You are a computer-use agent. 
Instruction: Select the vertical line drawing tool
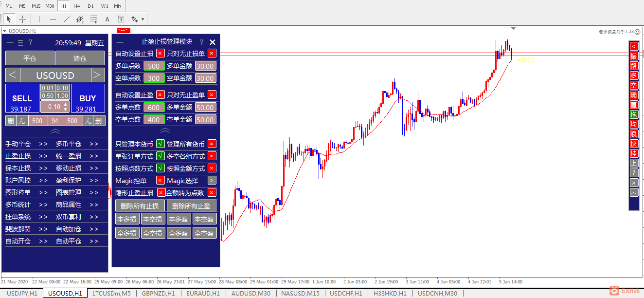coord(39,19)
